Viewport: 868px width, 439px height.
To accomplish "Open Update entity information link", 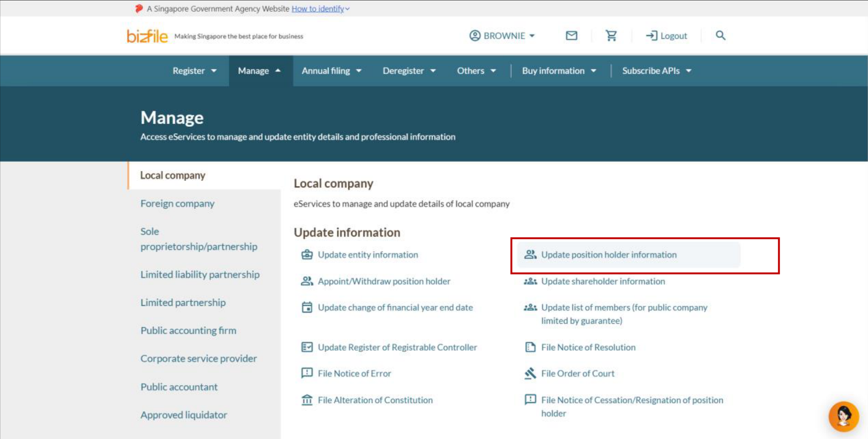I will 368,254.
